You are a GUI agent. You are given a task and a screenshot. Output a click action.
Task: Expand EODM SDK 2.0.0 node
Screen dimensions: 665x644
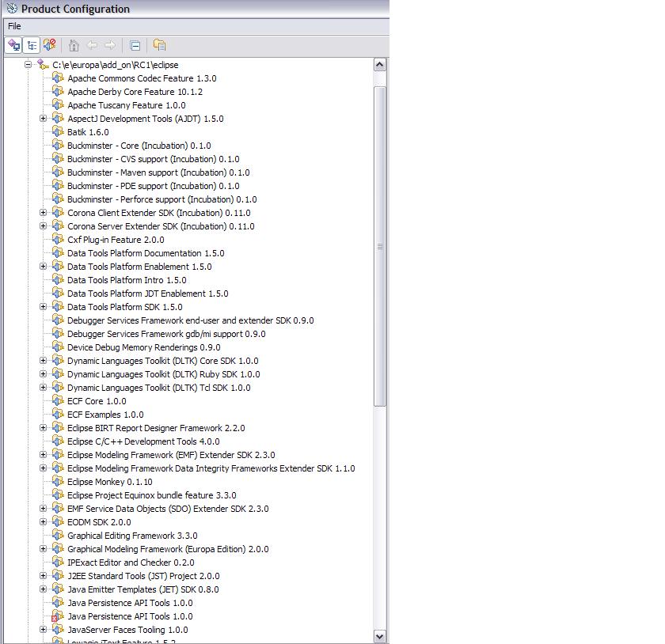click(x=43, y=522)
